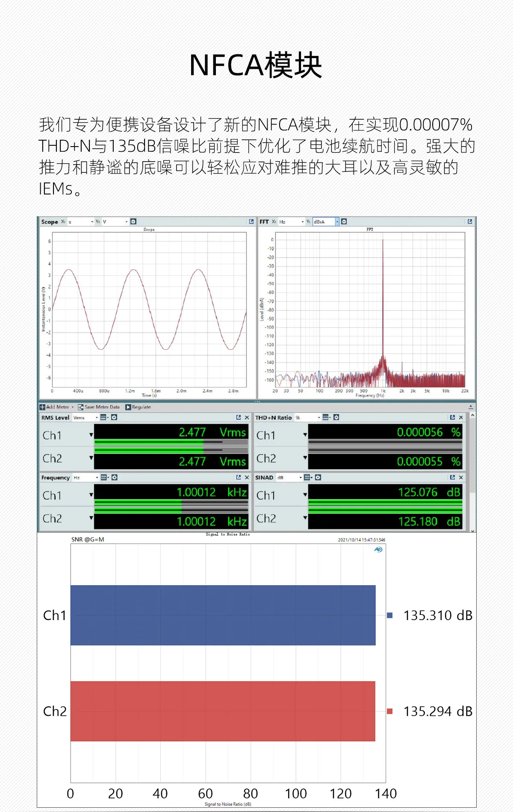The image size is (513, 812).
Task: Pop out the THD+N Ratio meter
Action: [452, 418]
